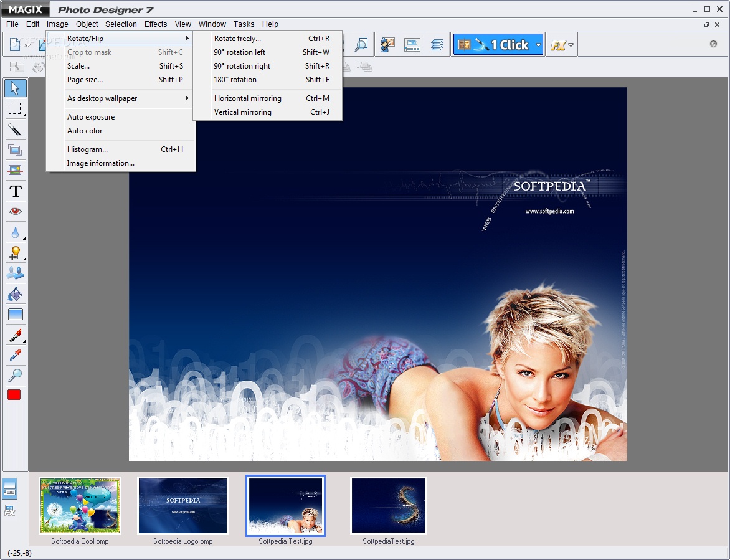Select the light bulb dodge tool
This screenshot has height=560, width=730.
pyautogui.click(x=15, y=253)
